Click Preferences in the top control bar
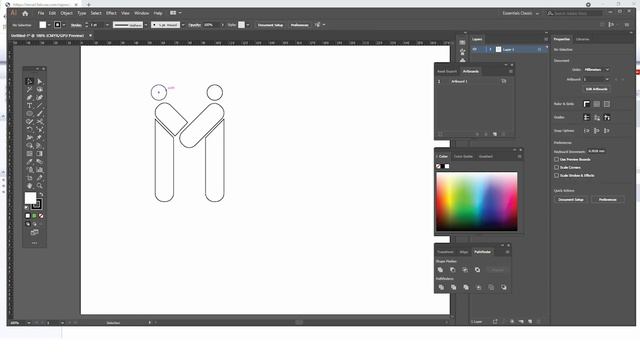The image size is (640, 360). tap(300, 25)
